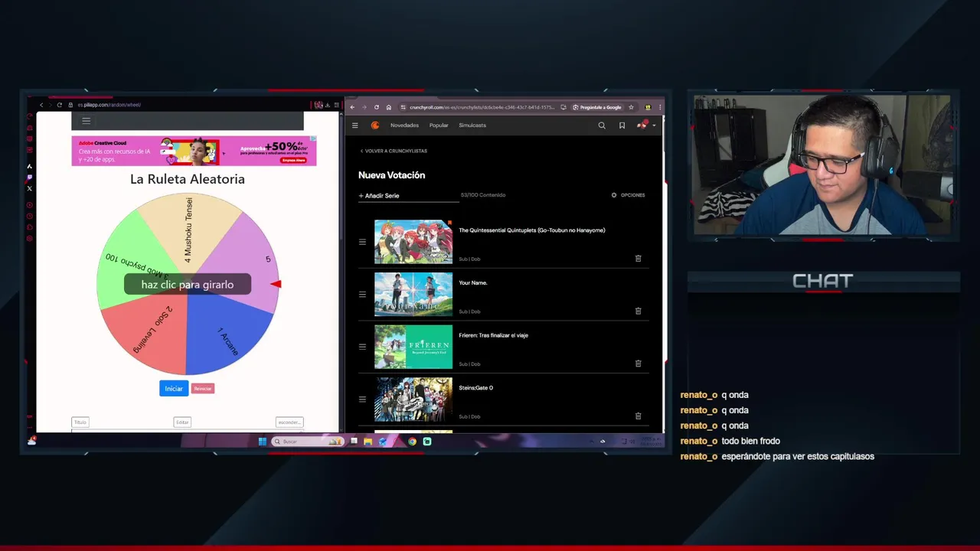The height and width of the screenshot is (551, 980).
Task: Open Windows Start menu
Action: 263,442
